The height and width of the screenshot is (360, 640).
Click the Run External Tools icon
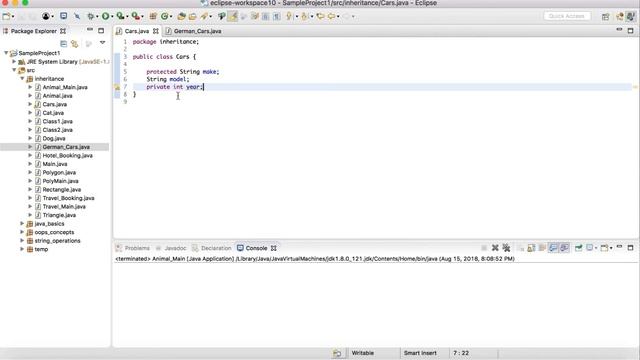(136, 16)
